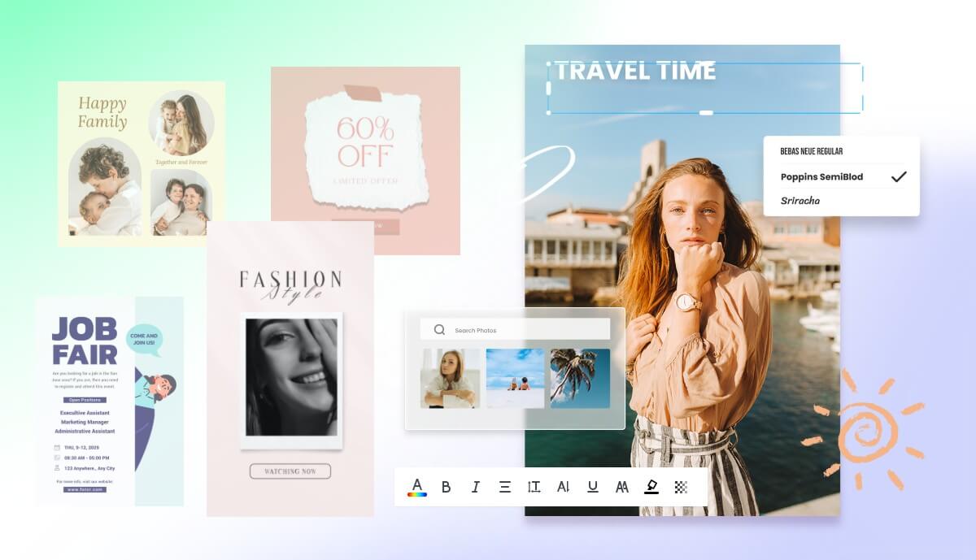Adjust line spacing via toolbar icon

(x=534, y=487)
